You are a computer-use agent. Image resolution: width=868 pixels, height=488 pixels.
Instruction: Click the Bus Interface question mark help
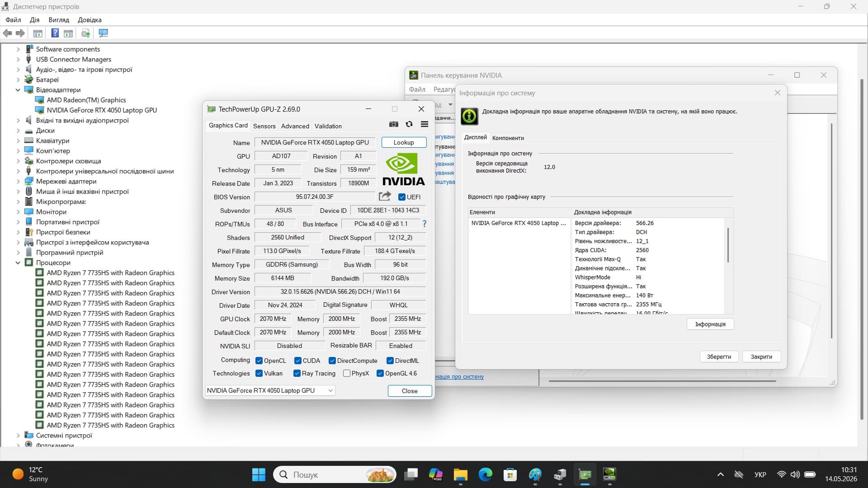(x=424, y=224)
